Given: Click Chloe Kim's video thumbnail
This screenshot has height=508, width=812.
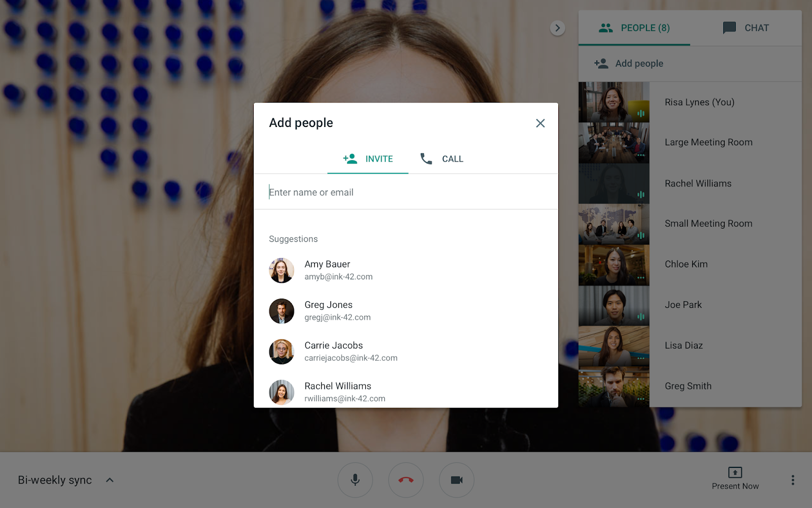Looking at the screenshot, I should pos(614,264).
